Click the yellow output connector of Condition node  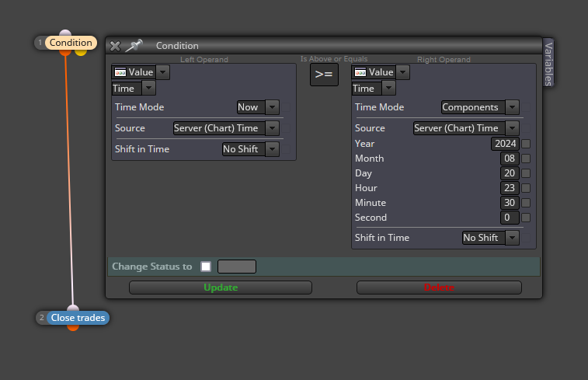81,53
